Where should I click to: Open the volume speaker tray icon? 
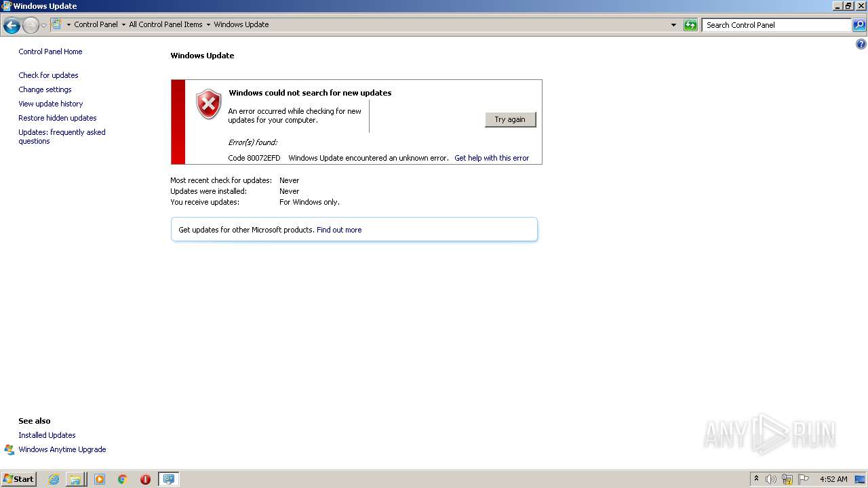click(x=771, y=479)
